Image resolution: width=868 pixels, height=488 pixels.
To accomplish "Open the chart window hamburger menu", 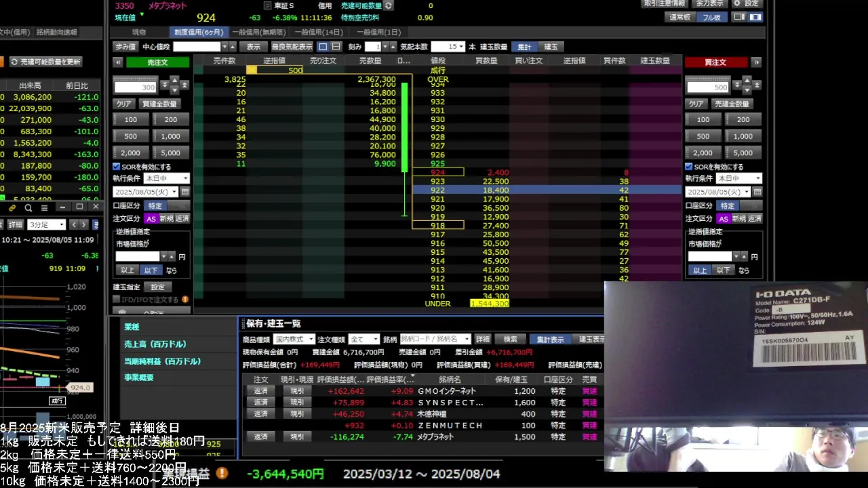I will (x=44, y=207).
